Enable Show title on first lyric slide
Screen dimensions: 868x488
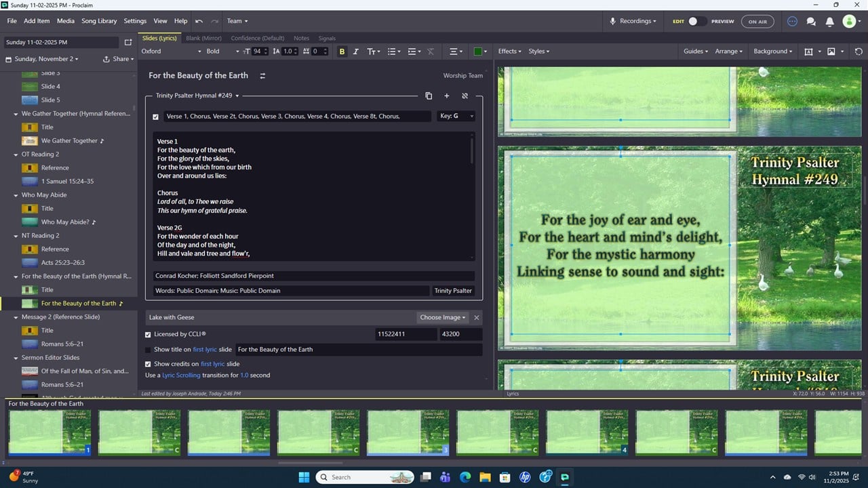pos(148,350)
